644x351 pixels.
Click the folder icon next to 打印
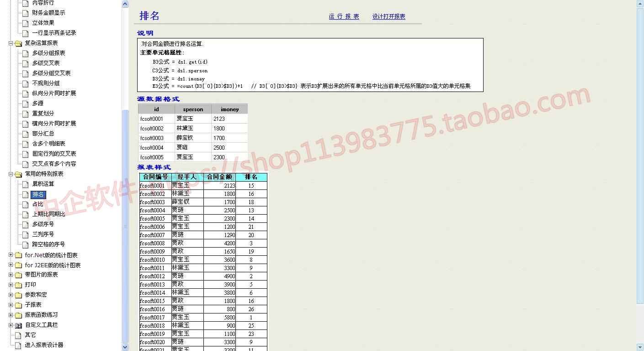tap(18, 285)
